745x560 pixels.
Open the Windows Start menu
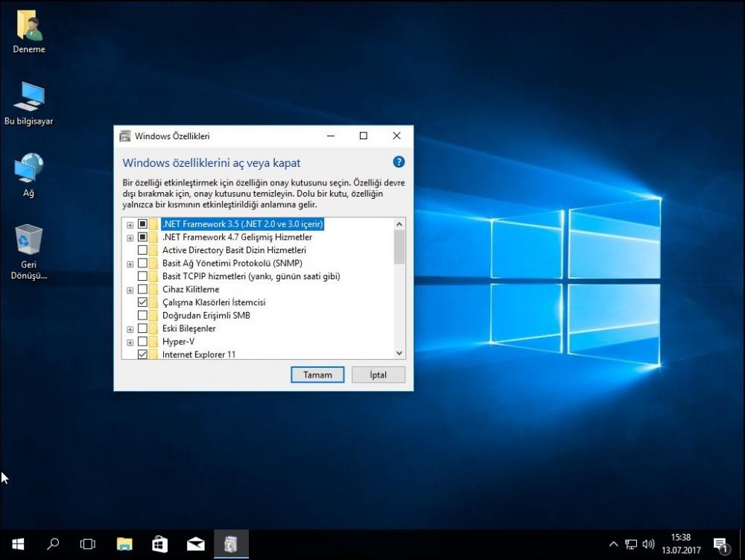[x=18, y=544]
